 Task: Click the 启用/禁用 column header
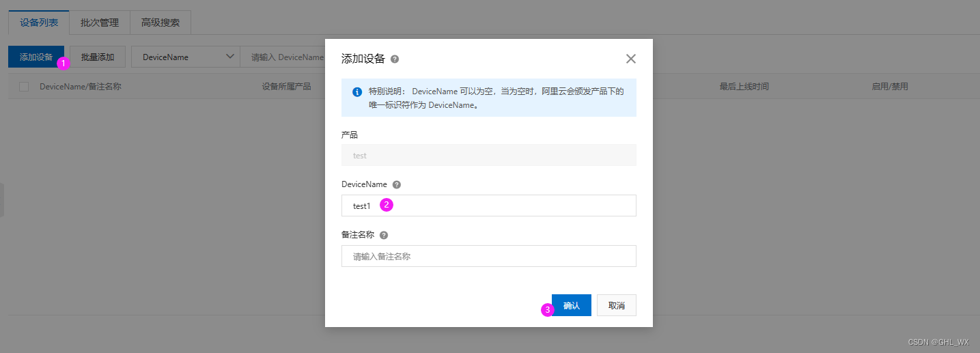[890, 87]
